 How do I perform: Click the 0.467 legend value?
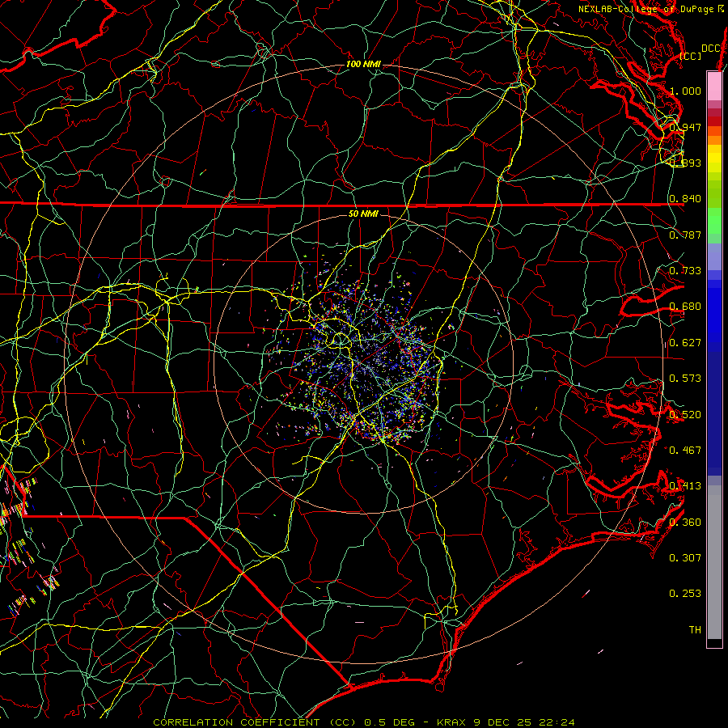(x=685, y=450)
